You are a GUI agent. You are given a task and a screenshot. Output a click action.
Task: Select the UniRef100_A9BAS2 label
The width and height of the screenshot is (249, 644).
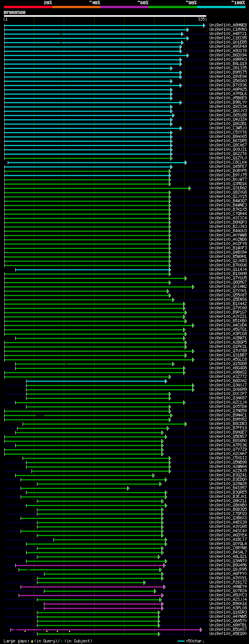[x=228, y=372]
